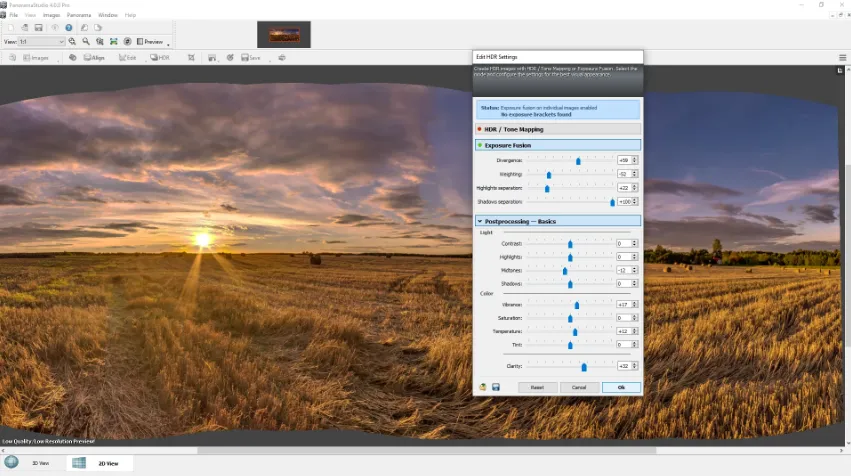
Task: Click the horizontal scrollbar thumb
Action: [x=427, y=450]
